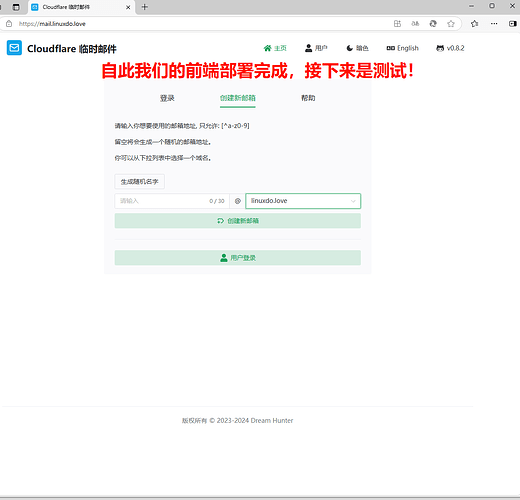The height and width of the screenshot is (500, 520).
Task: Click the 生成随机名字 button
Action: 139,182
